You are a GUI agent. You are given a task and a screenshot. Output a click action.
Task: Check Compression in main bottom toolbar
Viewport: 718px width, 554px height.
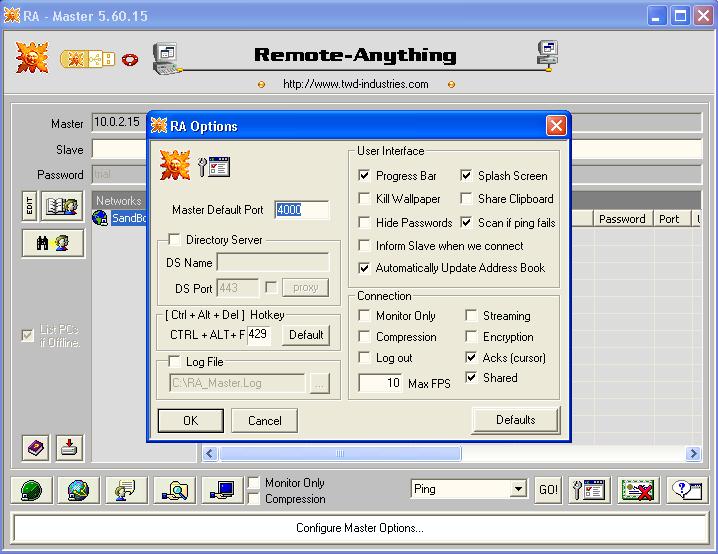pyautogui.click(x=254, y=499)
